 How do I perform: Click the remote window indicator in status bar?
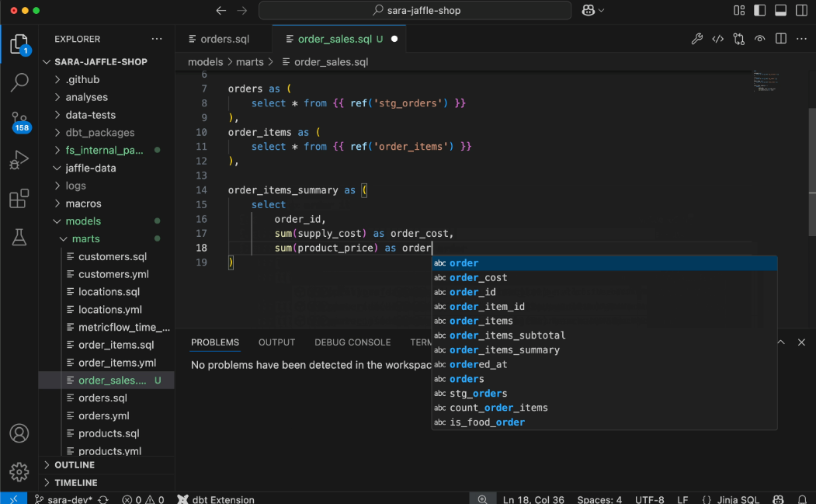point(13,499)
